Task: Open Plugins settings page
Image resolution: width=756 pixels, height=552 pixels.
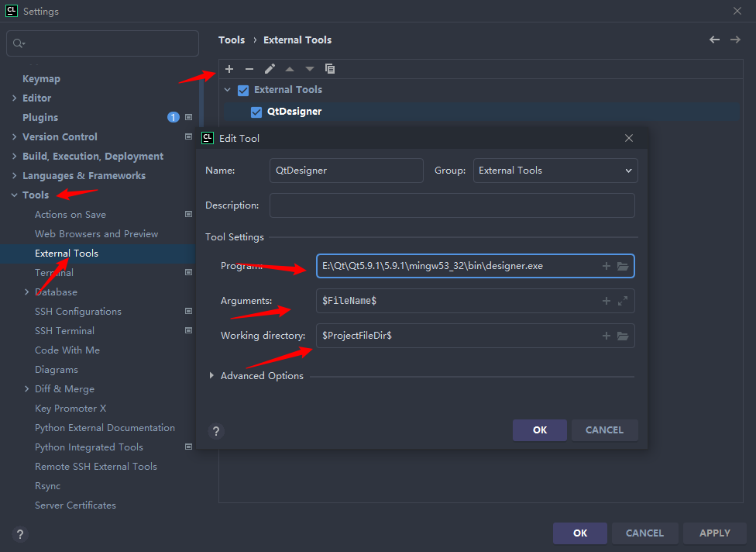Action: 40,117
